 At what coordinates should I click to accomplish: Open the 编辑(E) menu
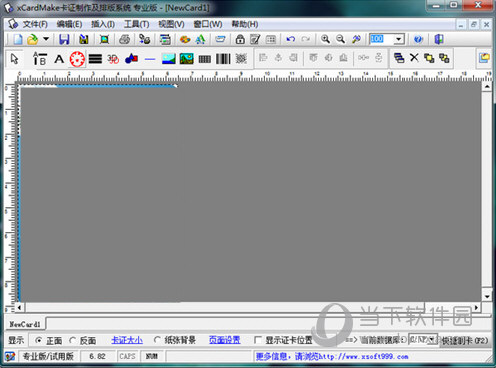(x=69, y=24)
